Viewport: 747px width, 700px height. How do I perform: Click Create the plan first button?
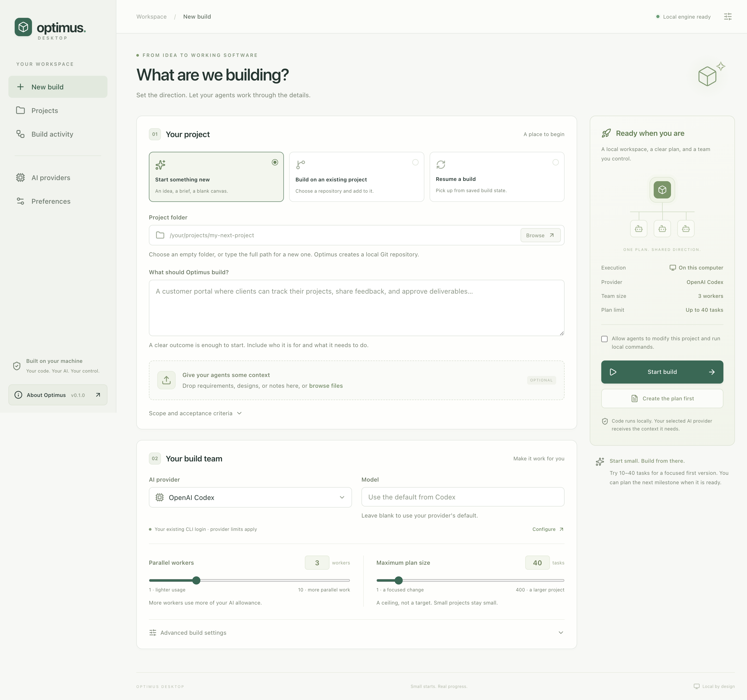click(662, 399)
